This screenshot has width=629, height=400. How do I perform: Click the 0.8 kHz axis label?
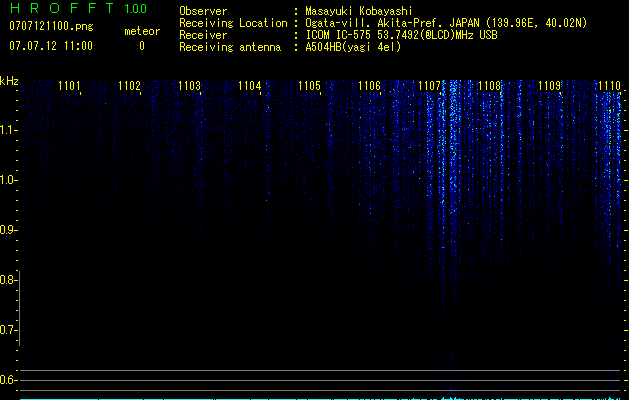[7, 280]
